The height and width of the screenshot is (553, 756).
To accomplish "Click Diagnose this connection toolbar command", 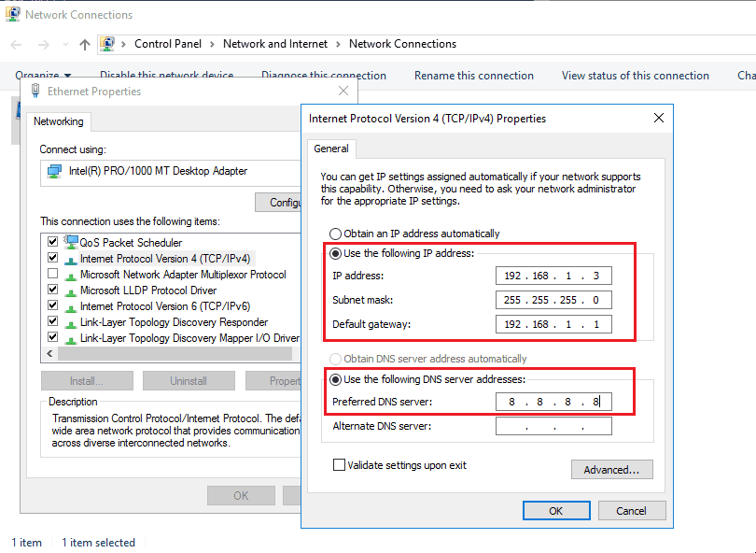I will coord(324,76).
